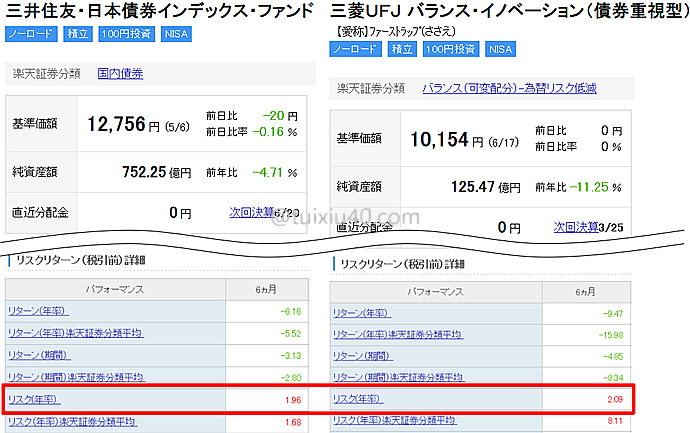Click 100円投資 badge under 三井住友 fund
Viewport: 690px width, 433px height.
127,34
